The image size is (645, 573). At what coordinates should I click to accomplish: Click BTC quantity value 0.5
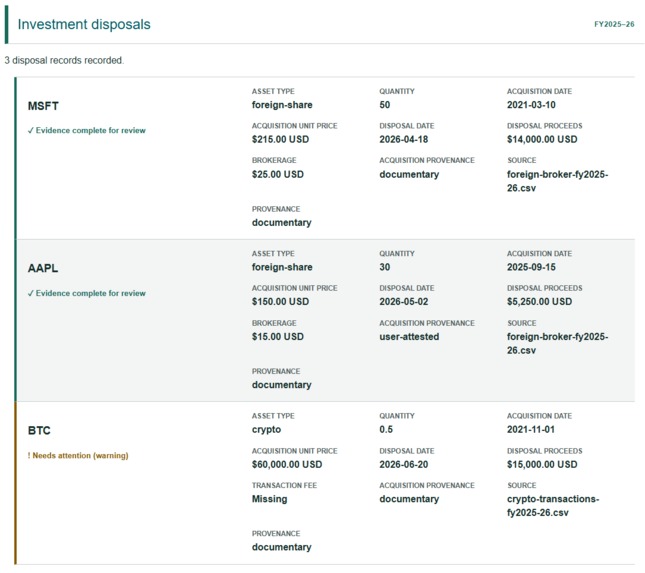coord(386,430)
